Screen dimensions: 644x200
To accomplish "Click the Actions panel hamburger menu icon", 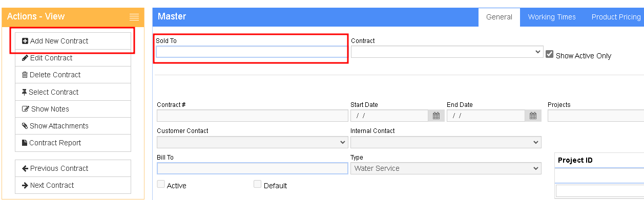I will pos(134,16).
